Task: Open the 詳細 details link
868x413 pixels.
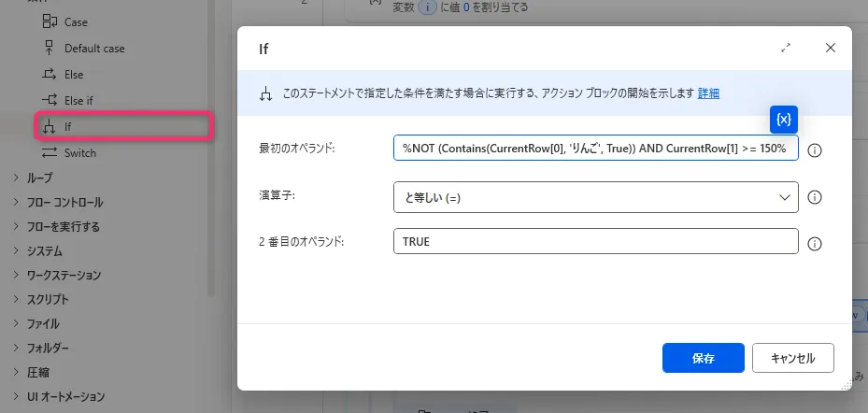Action: pyautogui.click(x=708, y=93)
